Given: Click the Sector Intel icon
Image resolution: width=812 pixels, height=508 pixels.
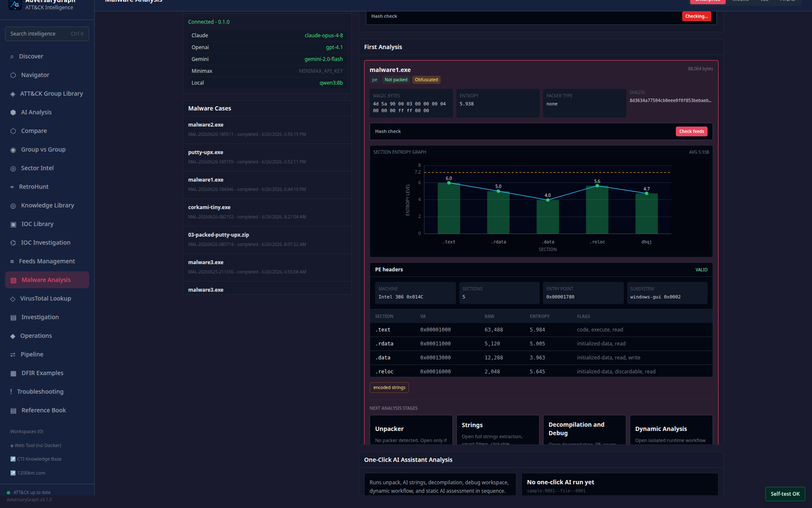Looking at the screenshot, I should coord(13,168).
